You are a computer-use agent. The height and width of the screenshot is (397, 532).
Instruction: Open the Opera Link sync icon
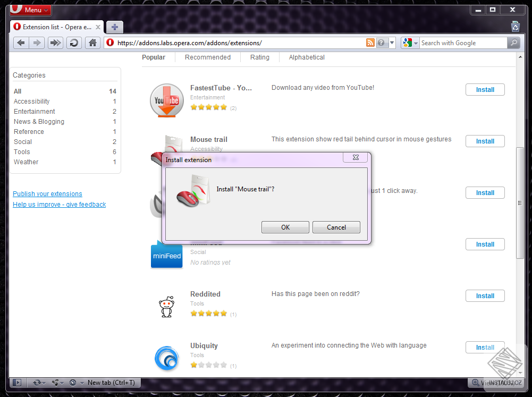coord(37,383)
